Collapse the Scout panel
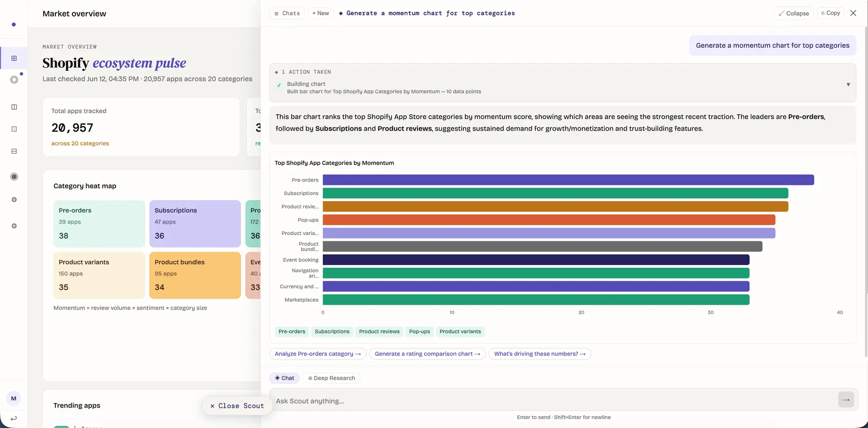Screen dimensions: 868x428 pos(794,13)
